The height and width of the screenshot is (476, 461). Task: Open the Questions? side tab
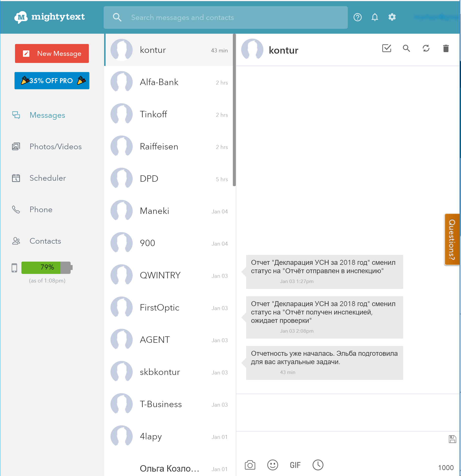(x=452, y=239)
